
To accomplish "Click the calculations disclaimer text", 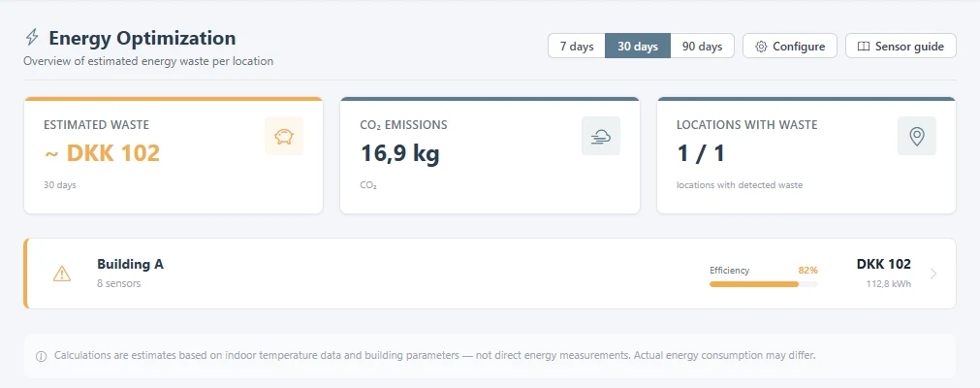I will coord(435,355).
